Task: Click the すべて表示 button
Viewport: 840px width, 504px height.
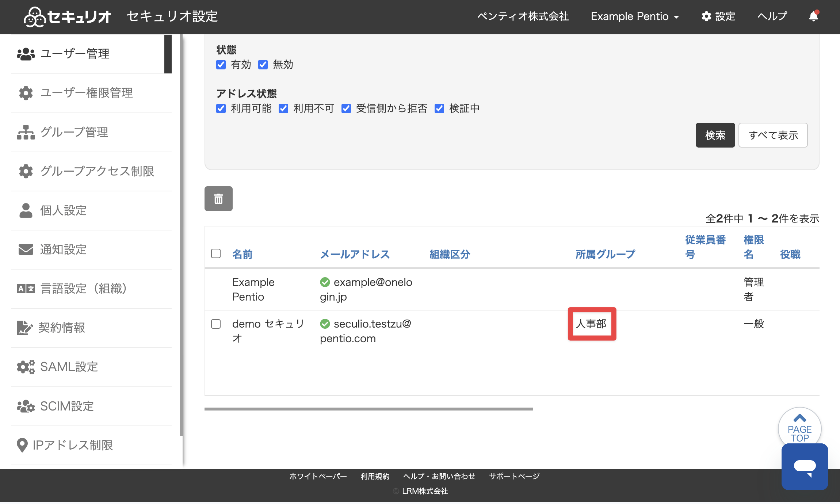Action: pyautogui.click(x=773, y=135)
